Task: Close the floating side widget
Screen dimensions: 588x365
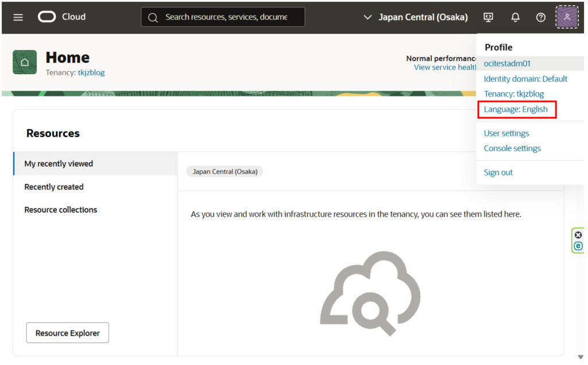Action: tap(578, 235)
